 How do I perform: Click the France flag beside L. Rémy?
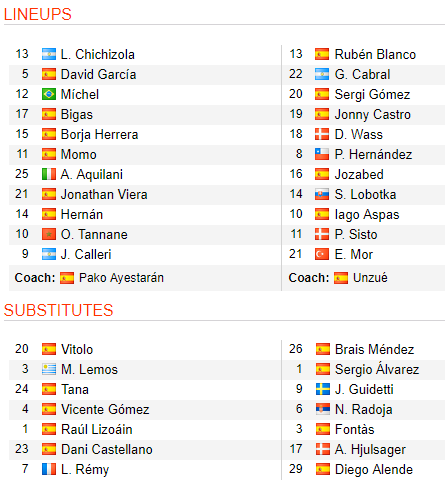49,469
